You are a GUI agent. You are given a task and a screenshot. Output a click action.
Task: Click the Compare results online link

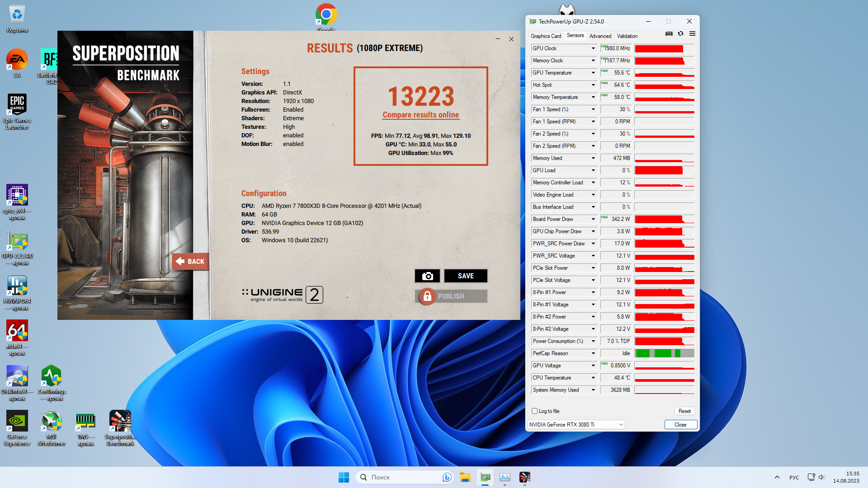420,115
